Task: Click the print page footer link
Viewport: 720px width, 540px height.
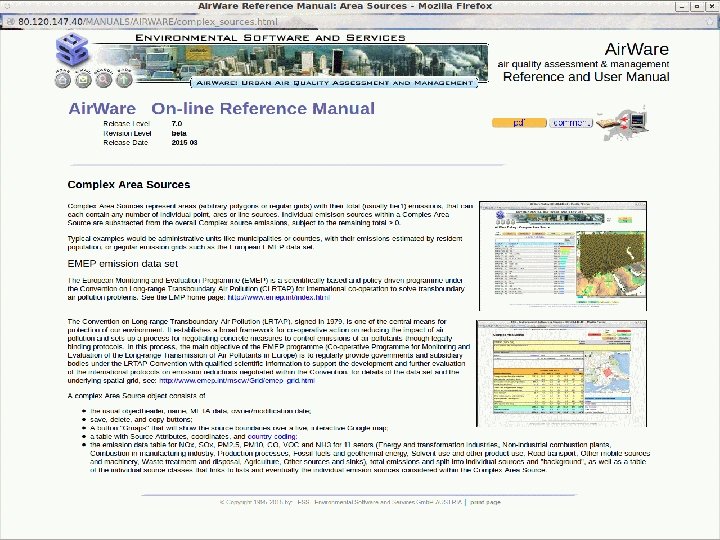Action: tap(485, 502)
